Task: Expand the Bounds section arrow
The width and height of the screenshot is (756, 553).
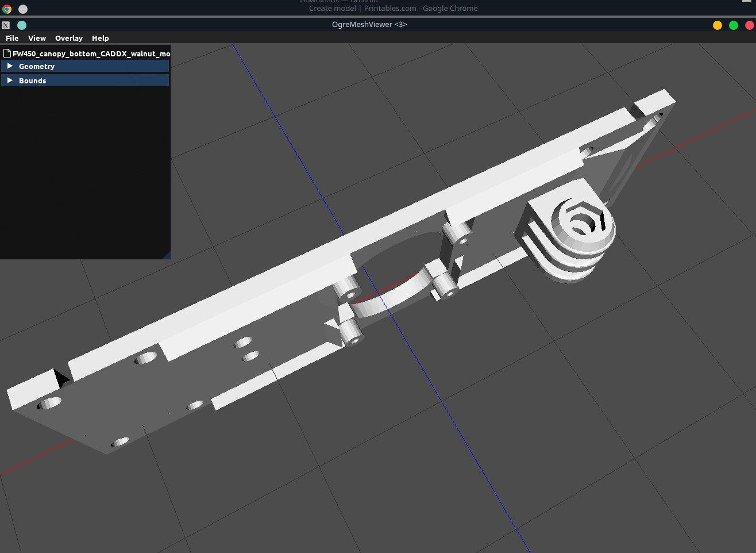Action: tap(10, 80)
